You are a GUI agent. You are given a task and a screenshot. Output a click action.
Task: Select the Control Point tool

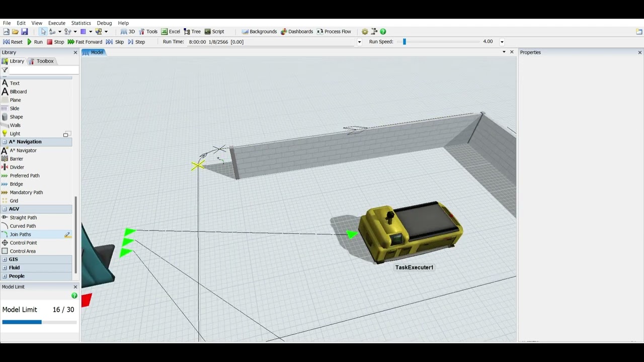coord(23,243)
